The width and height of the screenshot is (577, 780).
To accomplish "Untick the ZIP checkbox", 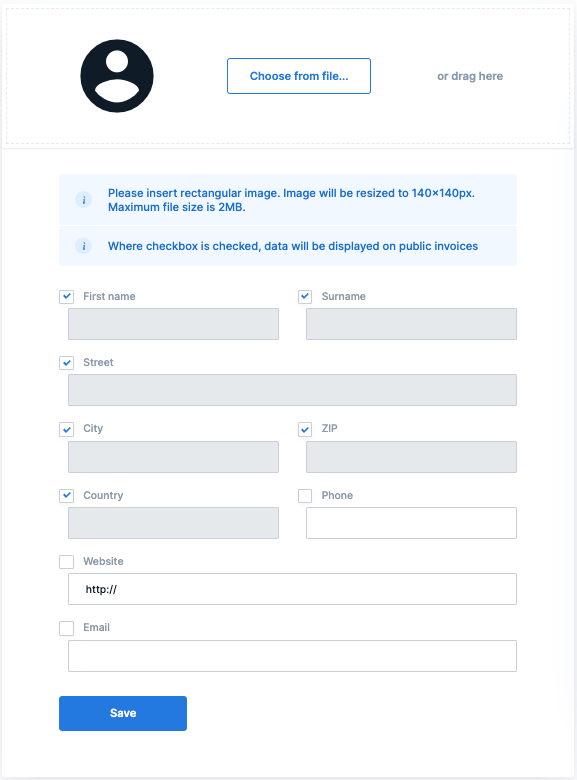I will pyautogui.click(x=305, y=429).
